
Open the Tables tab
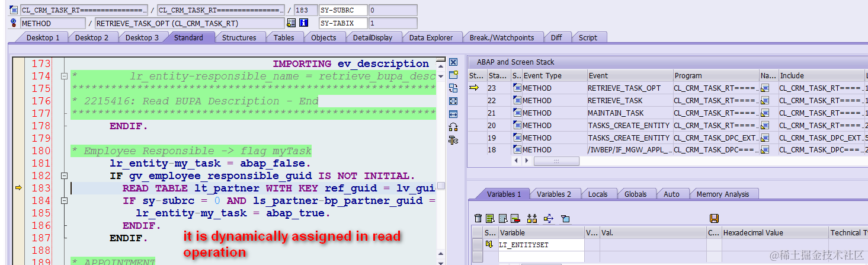[284, 37]
